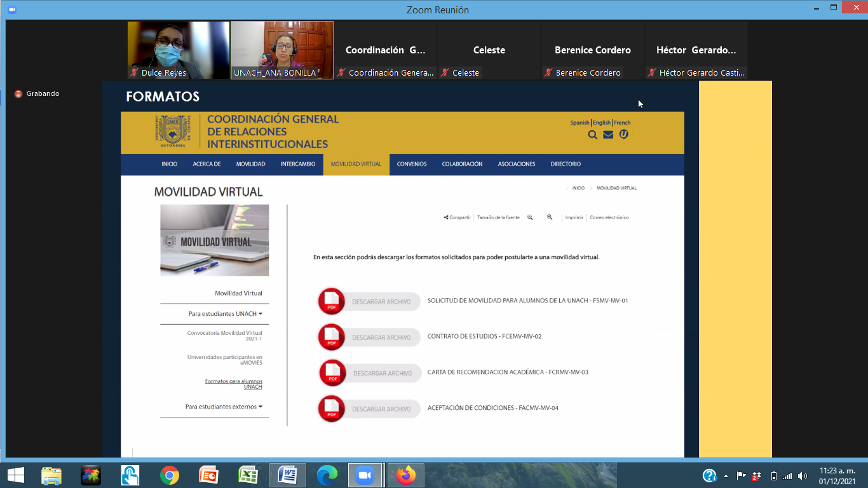Open Microsoft Edge from taskbar
The width and height of the screenshot is (868, 488).
[x=327, y=475]
